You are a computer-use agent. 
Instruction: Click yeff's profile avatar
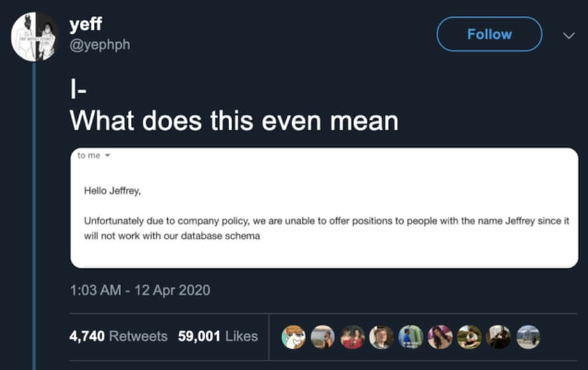click(35, 37)
